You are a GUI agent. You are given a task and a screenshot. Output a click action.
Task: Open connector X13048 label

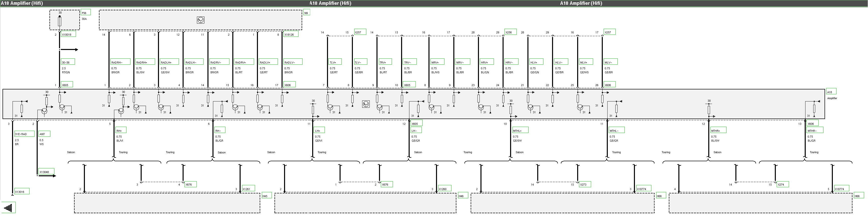click(x=46, y=172)
